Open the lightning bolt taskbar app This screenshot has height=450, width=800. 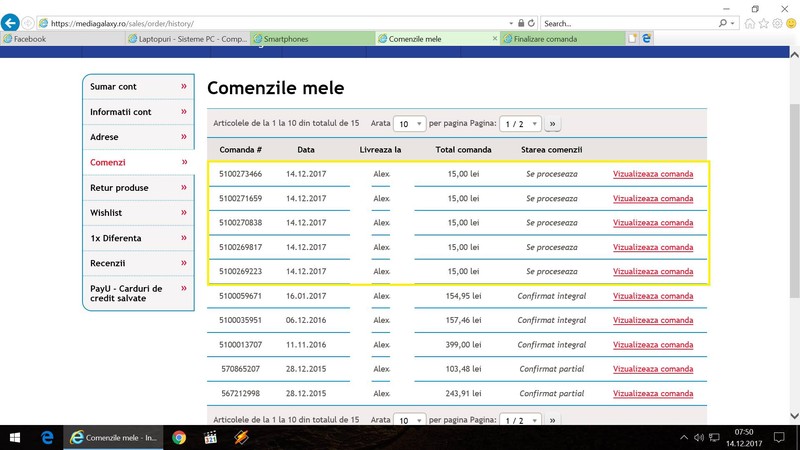pos(241,438)
